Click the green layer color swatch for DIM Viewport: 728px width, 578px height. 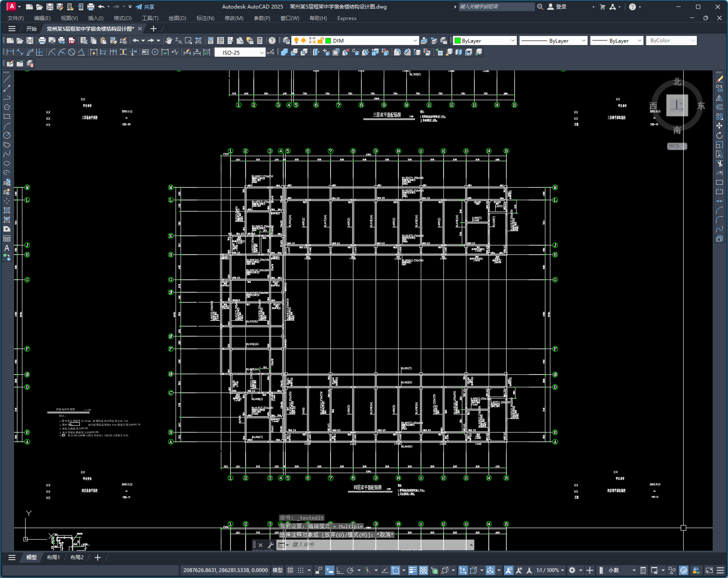328,41
